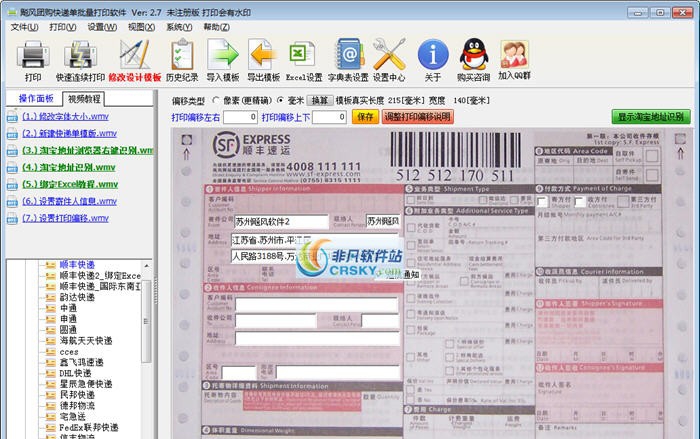Select 顺丰快递 tree item
700x439 pixels.
pyautogui.click(x=77, y=265)
